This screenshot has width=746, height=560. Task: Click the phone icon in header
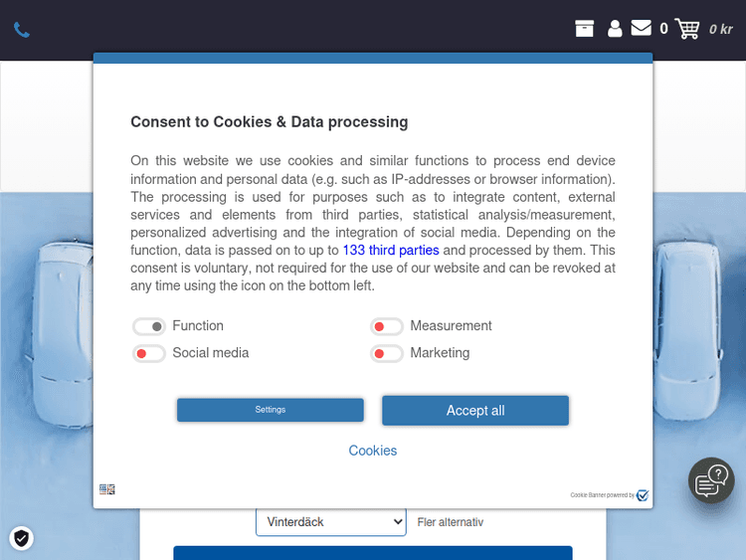pos(22,30)
